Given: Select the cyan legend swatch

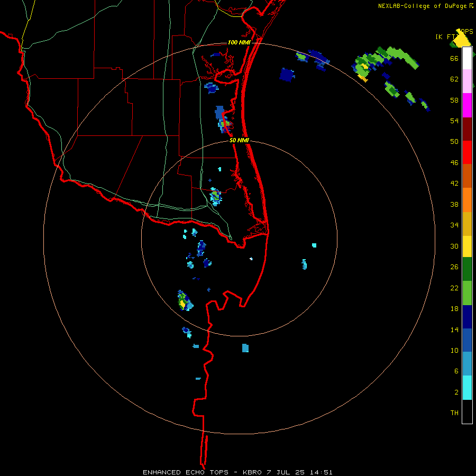Looking at the screenshot, I should click(467, 388).
